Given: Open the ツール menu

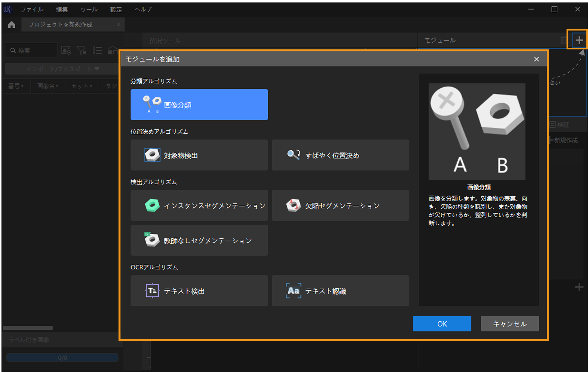Looking at the screenshot, I should tap(89, 10).
